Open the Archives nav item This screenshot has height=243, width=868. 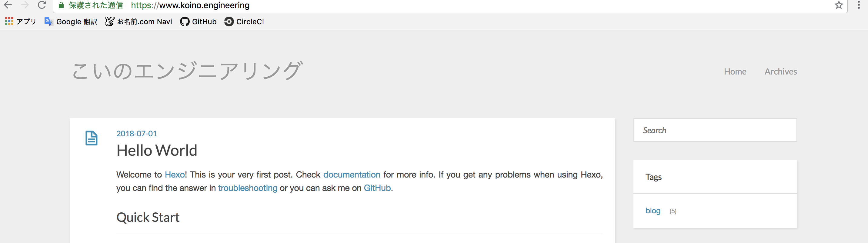pos(780,72)
